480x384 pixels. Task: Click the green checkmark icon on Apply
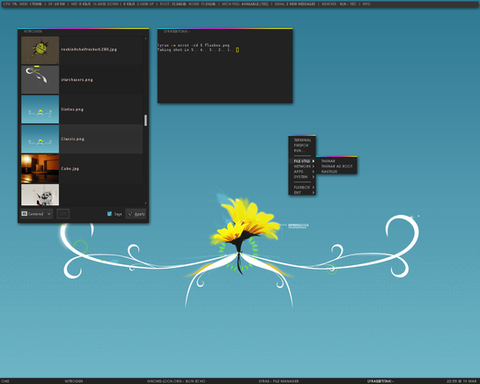[130, 214]
